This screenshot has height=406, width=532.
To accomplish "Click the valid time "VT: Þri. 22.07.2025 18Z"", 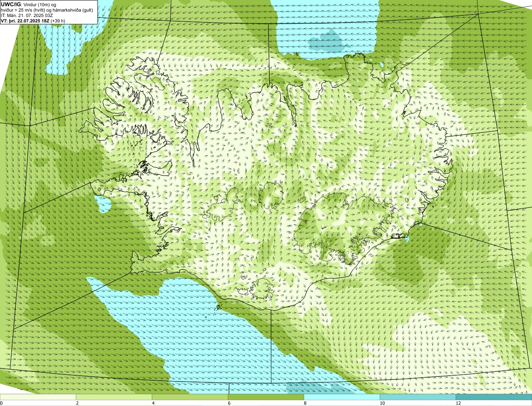I will (25, 20).
